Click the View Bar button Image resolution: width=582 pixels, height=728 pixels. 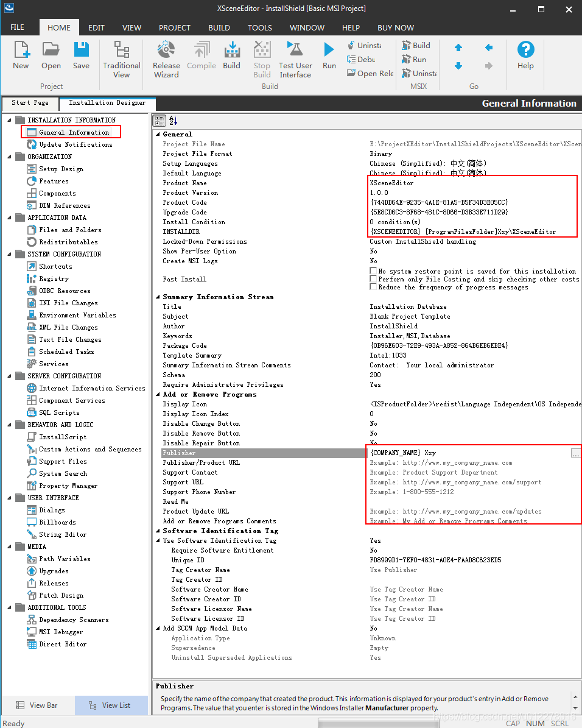pyautogui.click(x=37, y=705)
